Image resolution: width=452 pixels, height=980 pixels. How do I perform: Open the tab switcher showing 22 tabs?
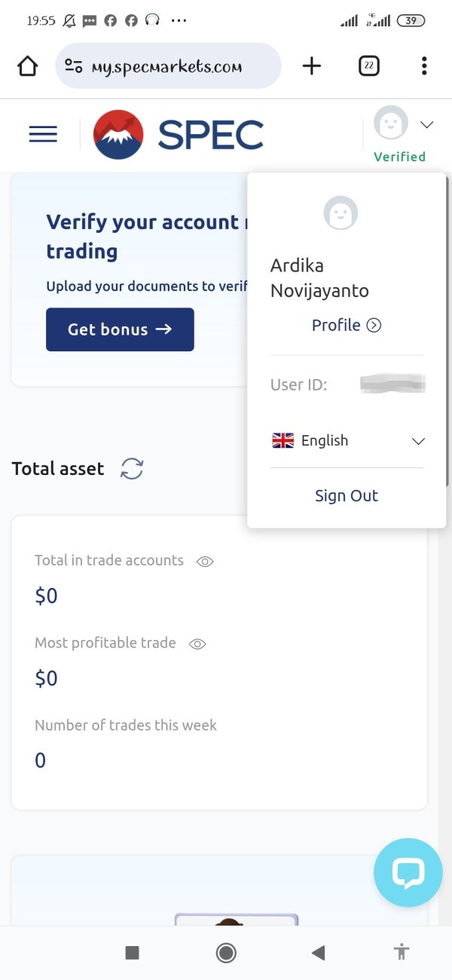point(368,66)
